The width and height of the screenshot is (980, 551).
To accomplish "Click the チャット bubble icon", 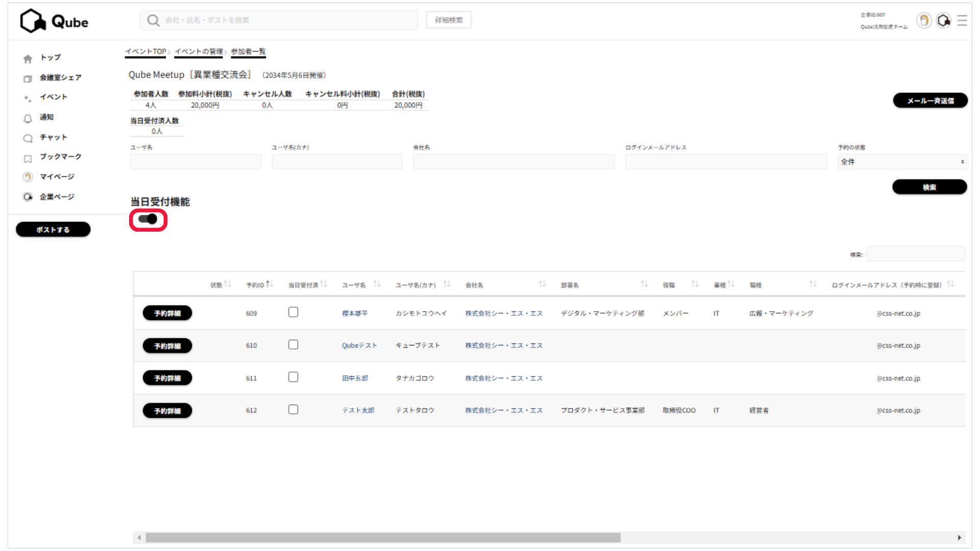I will (28, 138).
